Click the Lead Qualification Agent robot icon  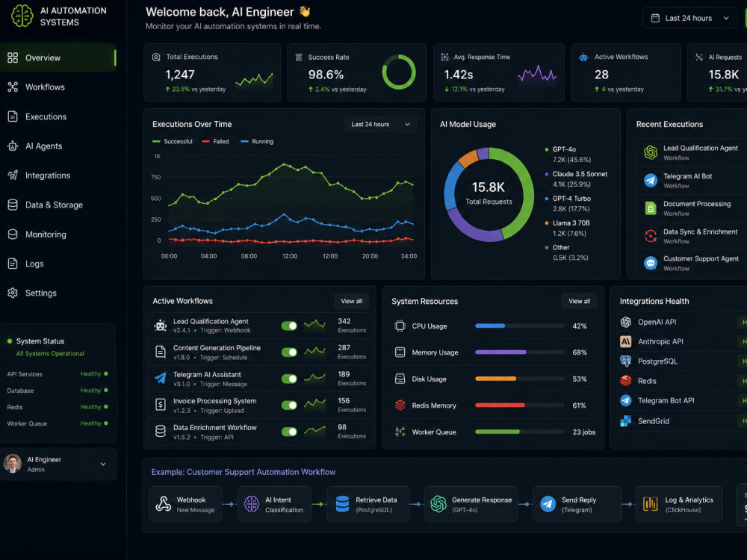point(161,326)
